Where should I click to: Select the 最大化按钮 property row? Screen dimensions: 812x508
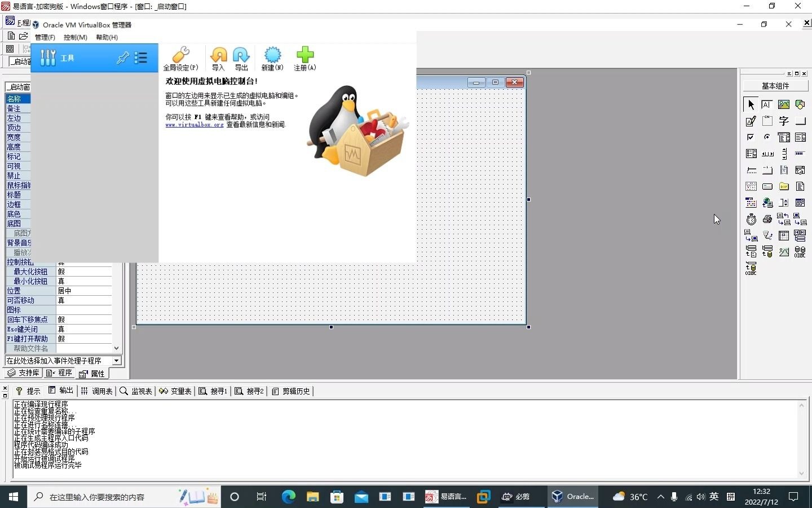(x=59, y=271)
